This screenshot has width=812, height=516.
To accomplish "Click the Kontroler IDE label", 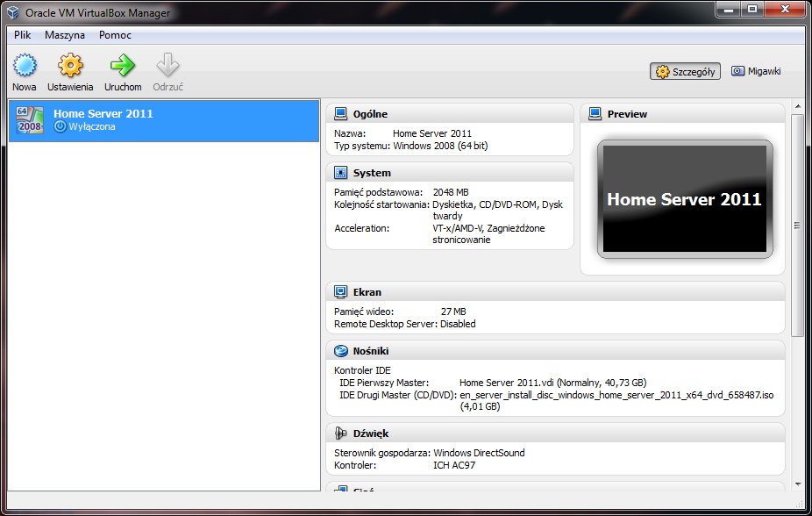I will [x=362, y=370].
